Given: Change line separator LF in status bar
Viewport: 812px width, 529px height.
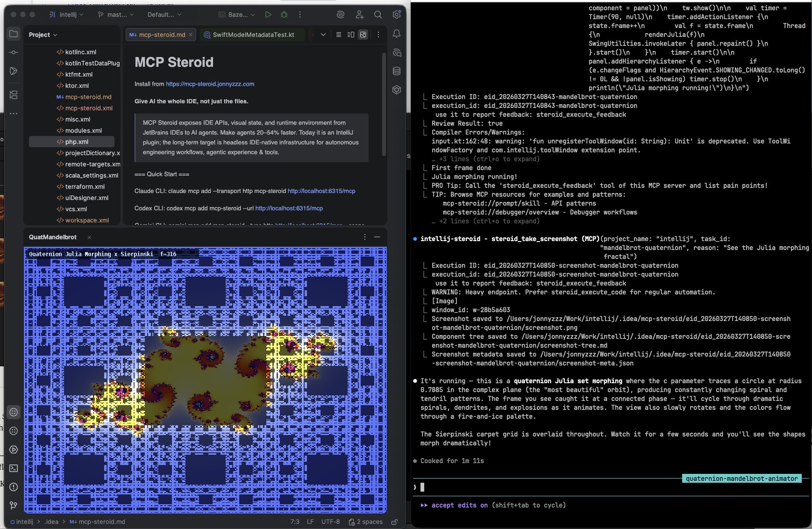Looking at the screenshot, I should (x=310, y=522).
